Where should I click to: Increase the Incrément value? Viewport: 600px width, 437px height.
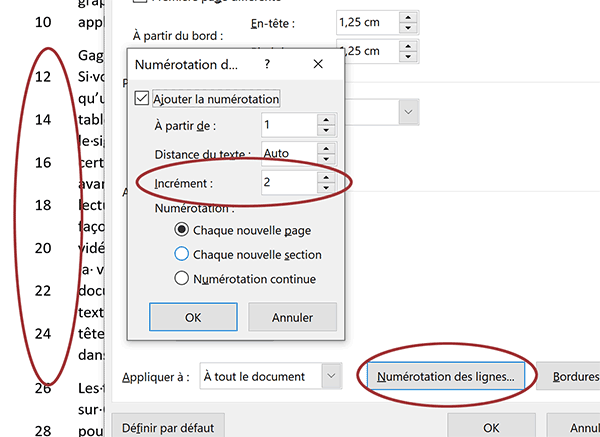[326, 177]
